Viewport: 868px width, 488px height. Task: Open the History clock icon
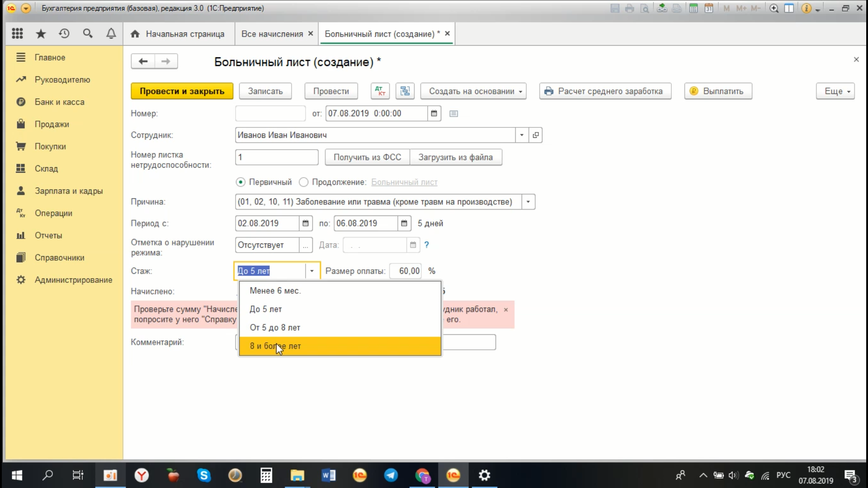[64, 33]
